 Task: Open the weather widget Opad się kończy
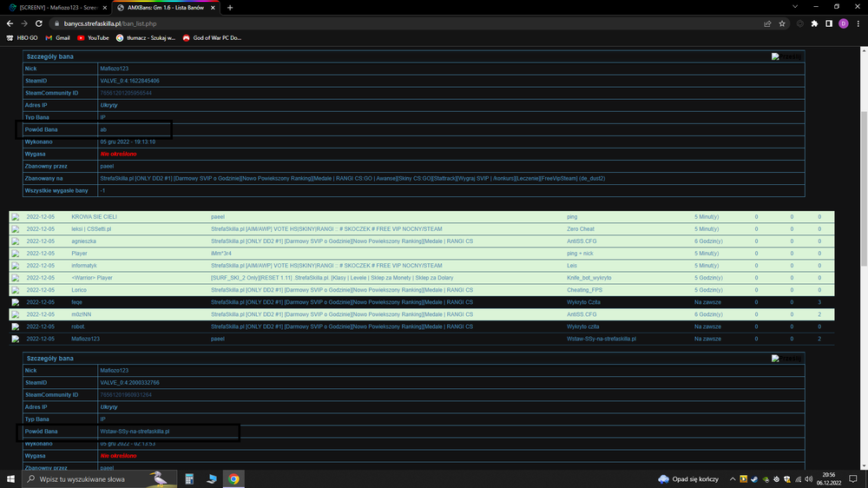point(688,479)
